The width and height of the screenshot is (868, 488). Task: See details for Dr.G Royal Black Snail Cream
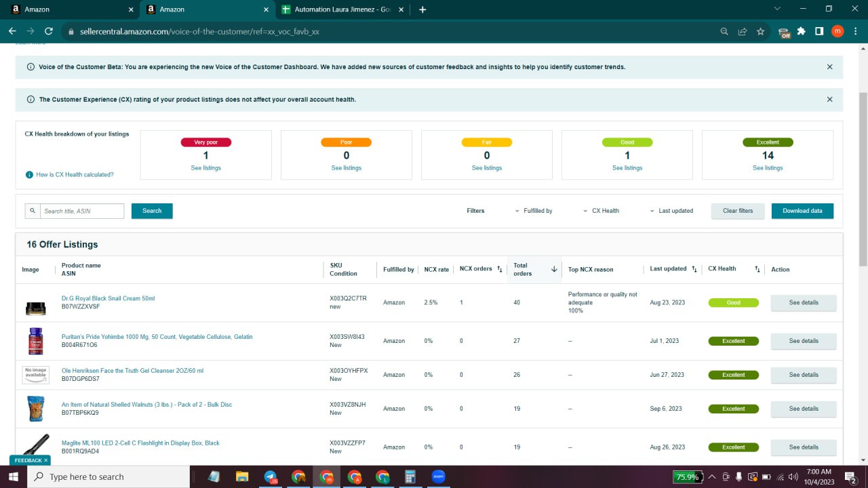pyautogui.click(x=804, y=303)
